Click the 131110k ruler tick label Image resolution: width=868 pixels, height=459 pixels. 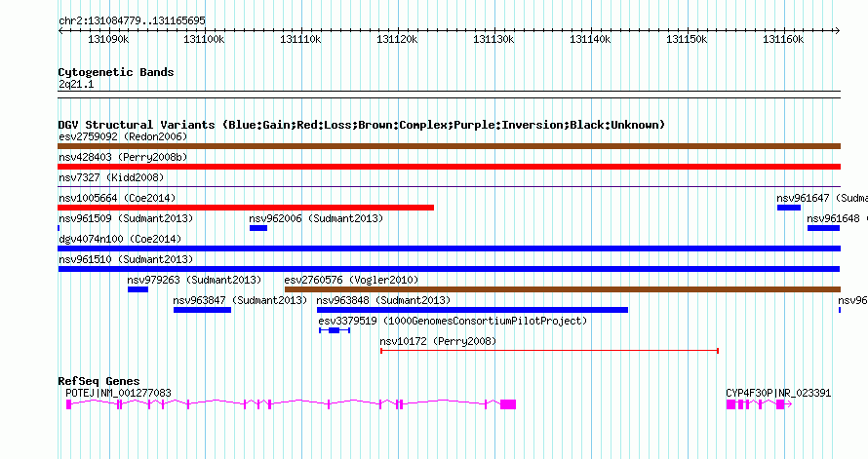tap(300, 39)
